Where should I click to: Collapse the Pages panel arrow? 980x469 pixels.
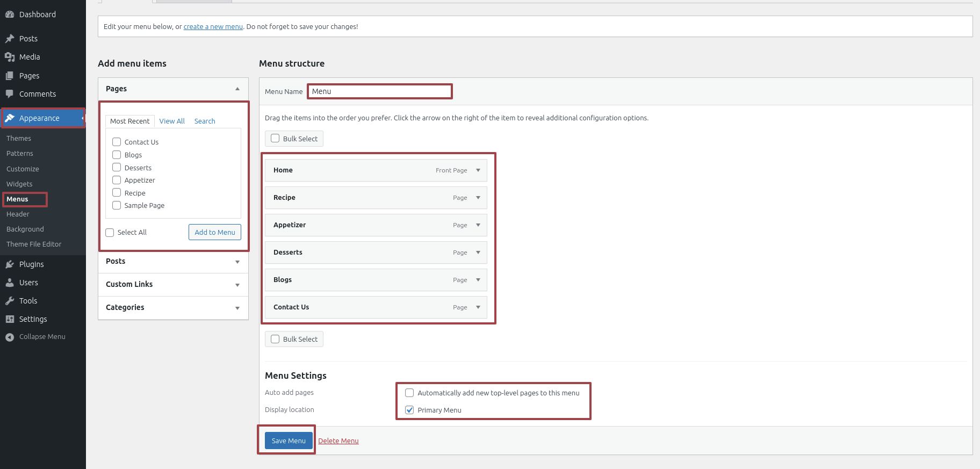tap(237, 89)
